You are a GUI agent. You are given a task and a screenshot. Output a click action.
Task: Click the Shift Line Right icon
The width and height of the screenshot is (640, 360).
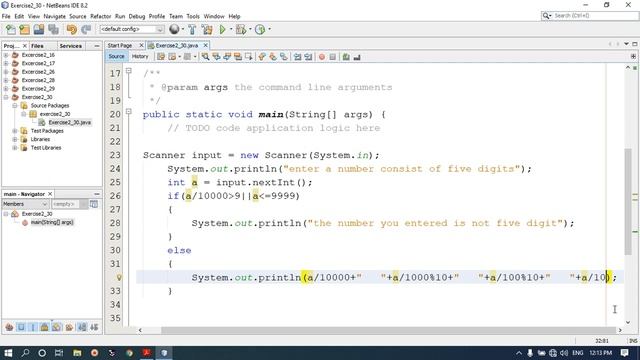308,57
